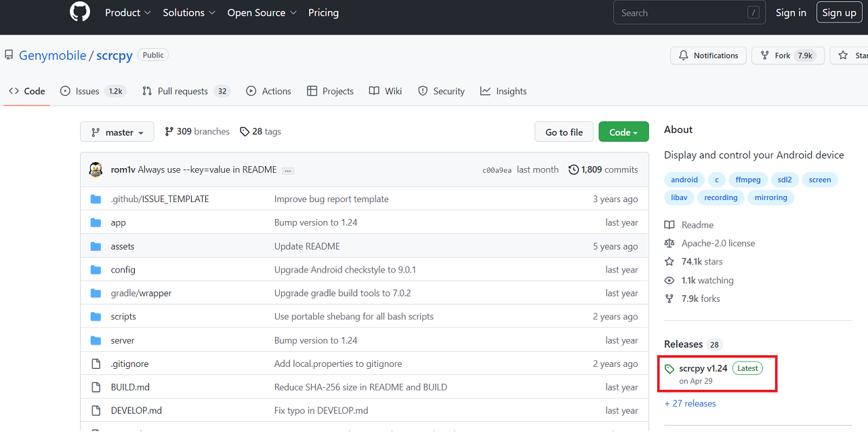
Task: Click the search input field
Action: click(x=689, y=13)
